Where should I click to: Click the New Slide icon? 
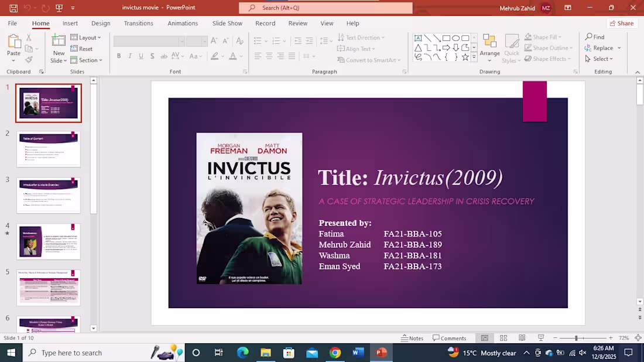59,42
